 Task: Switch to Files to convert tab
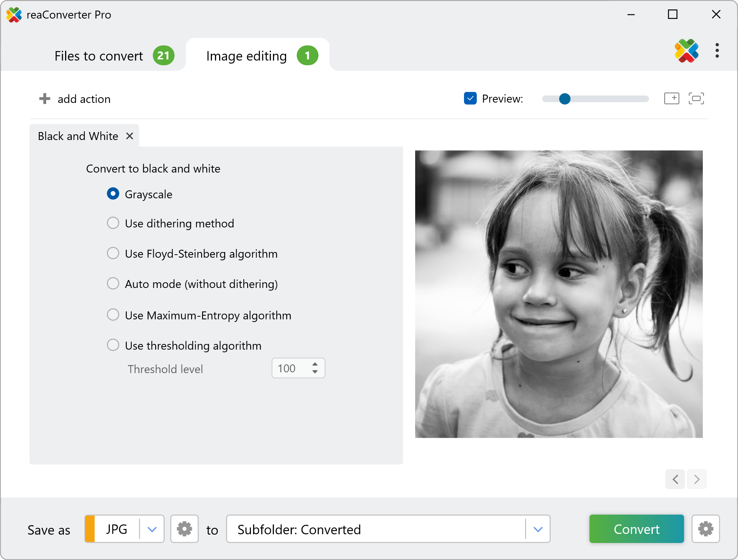tap(99, 56)
